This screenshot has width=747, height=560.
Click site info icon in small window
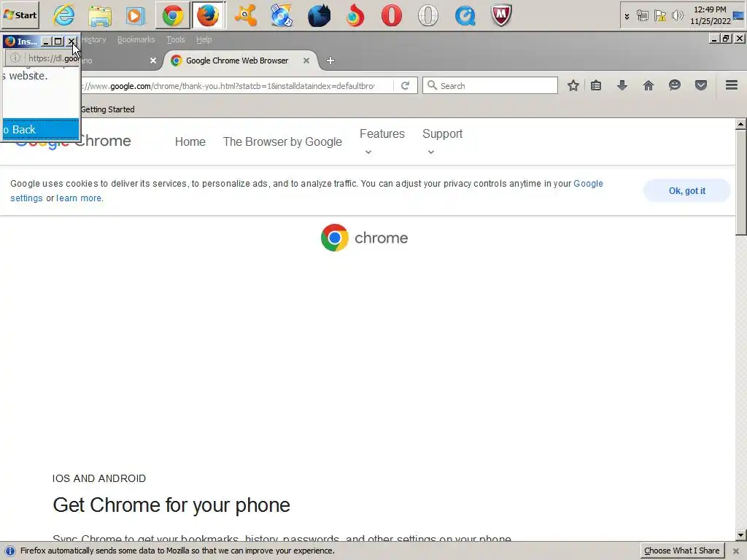15,58
